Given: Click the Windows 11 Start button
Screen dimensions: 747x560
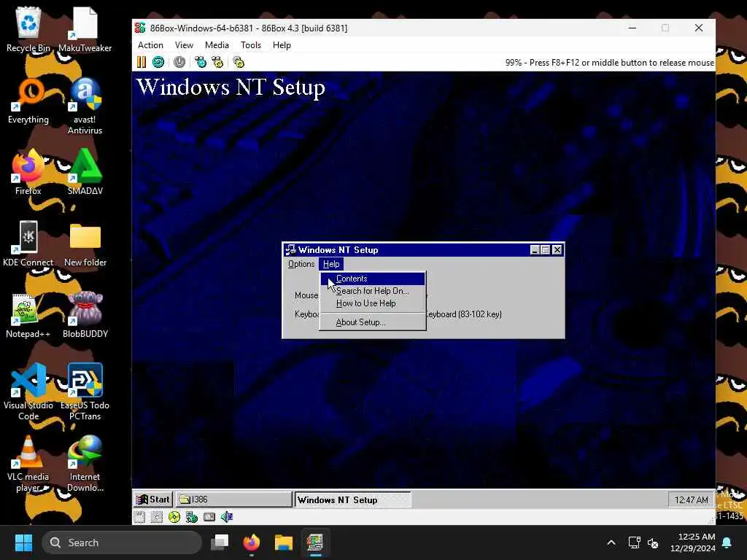Looking at the screenshot, I should [x=23, y=542].
